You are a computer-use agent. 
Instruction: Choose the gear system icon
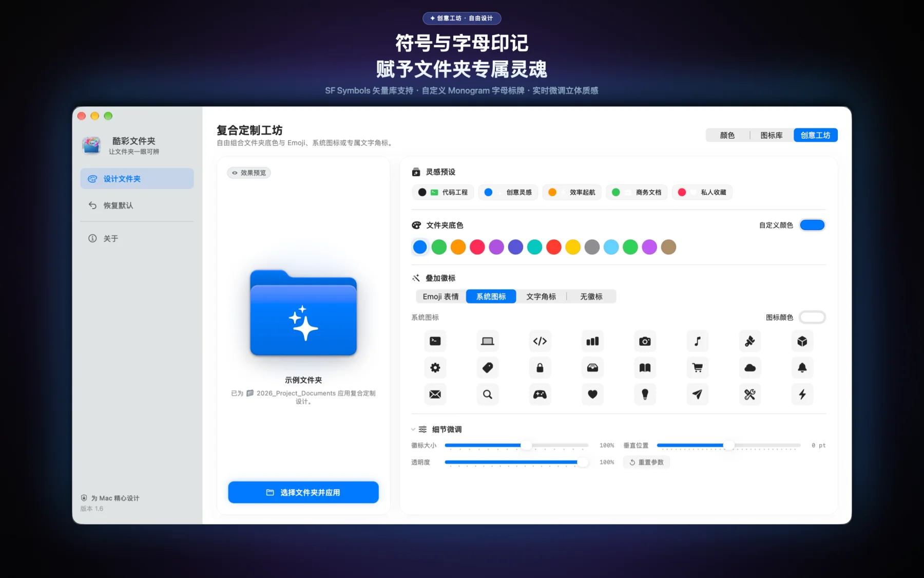[435, 368]
